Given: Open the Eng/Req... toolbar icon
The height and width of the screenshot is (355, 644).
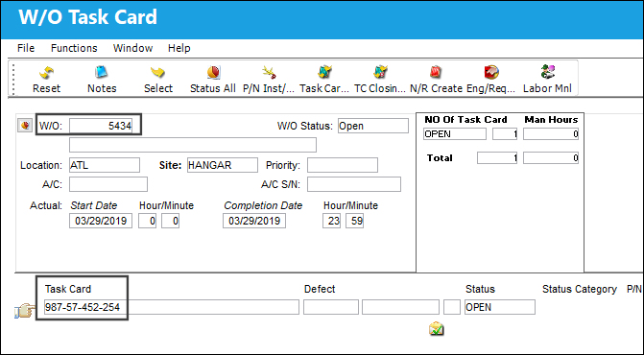Looking at the screenshot, I should pos(491,73).
